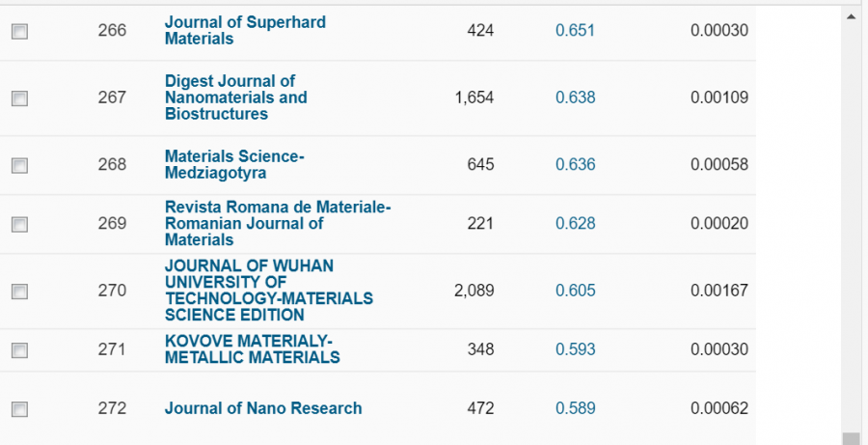Click the vertical scrollbar thumb at the bottom
Screen dimensions: 868x445
tap(850, 438)
